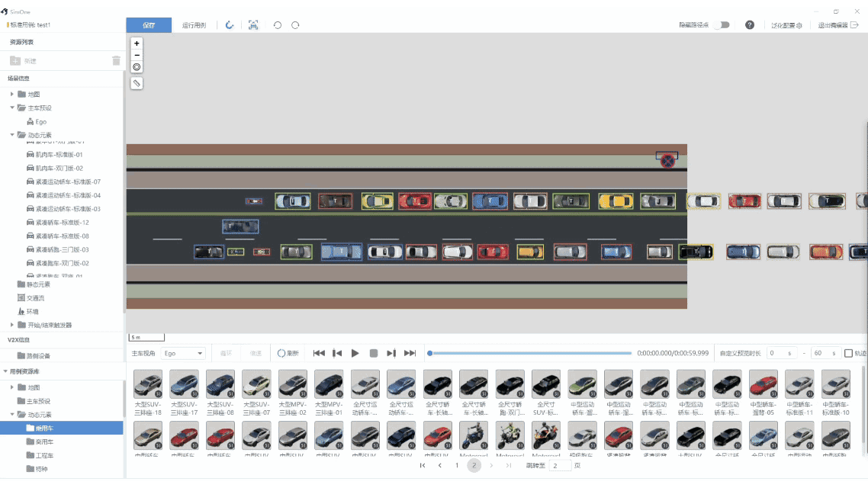This screenshot has height=488, width=868.
Task: Click the play button in timeline
Action: point(355,353)
